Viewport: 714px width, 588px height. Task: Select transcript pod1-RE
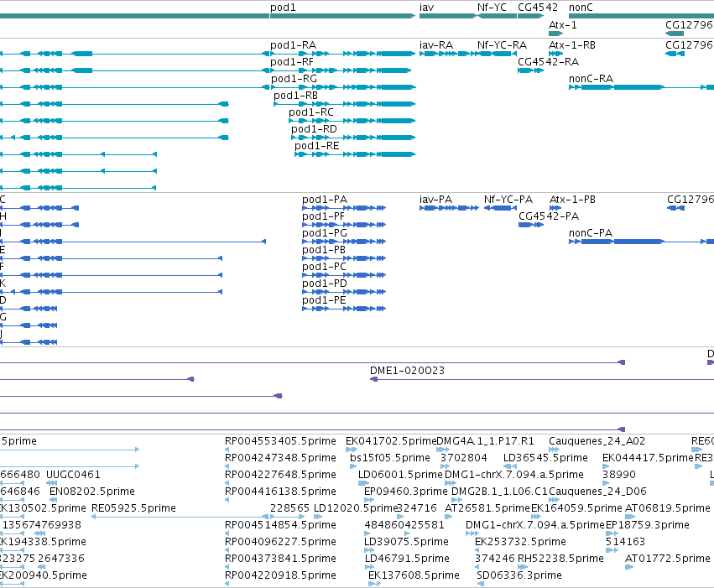pyautogui.click(x=317, y=146)
